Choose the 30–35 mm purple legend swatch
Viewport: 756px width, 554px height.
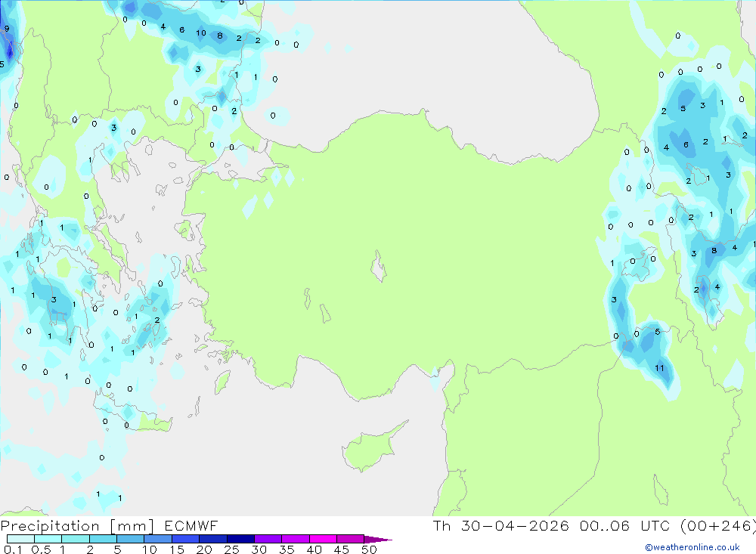268,539
